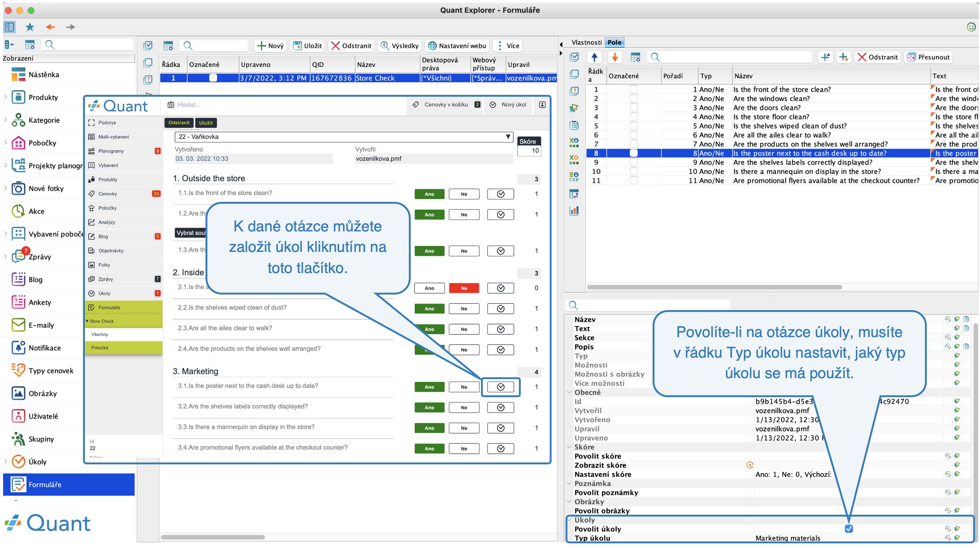Open Nástěnka dashboard in sidebar
Image resolution: width=980 pixels, height=548 pixels.
pyautogui.click(x=44, y=75)
